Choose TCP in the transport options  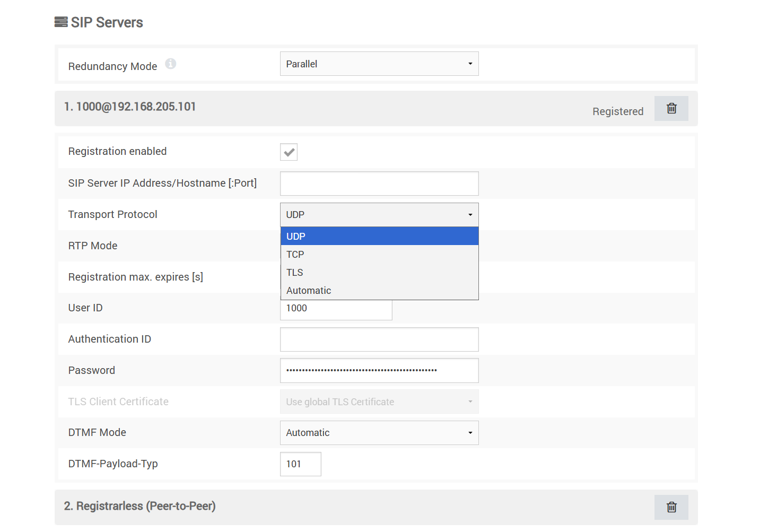point(379,255)
